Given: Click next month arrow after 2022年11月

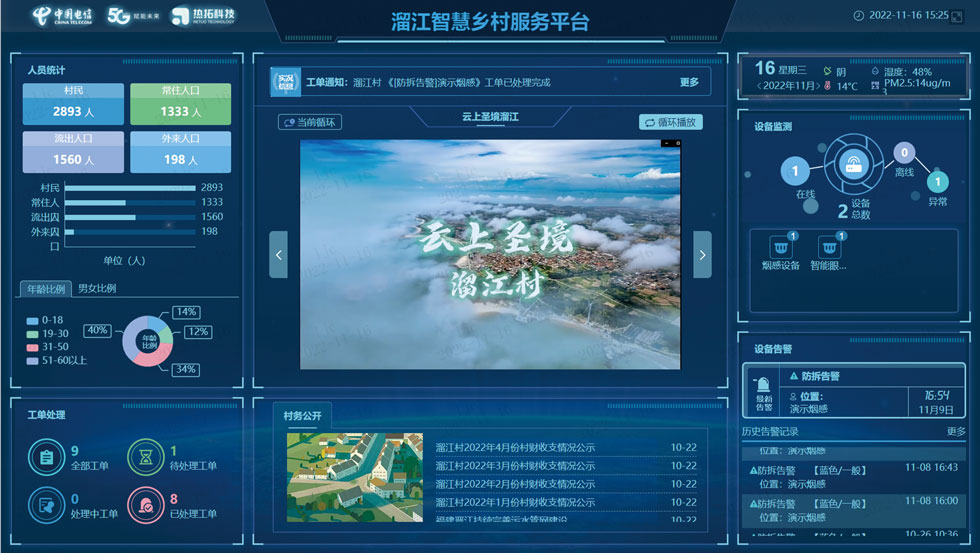Looking at the screenshot, I should coord(818,86).
